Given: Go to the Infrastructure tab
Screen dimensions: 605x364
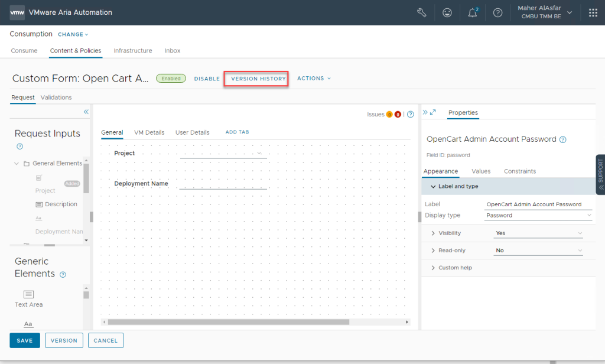Looking at the screenshot, I should pyautogui.click(x=133, y=51).
